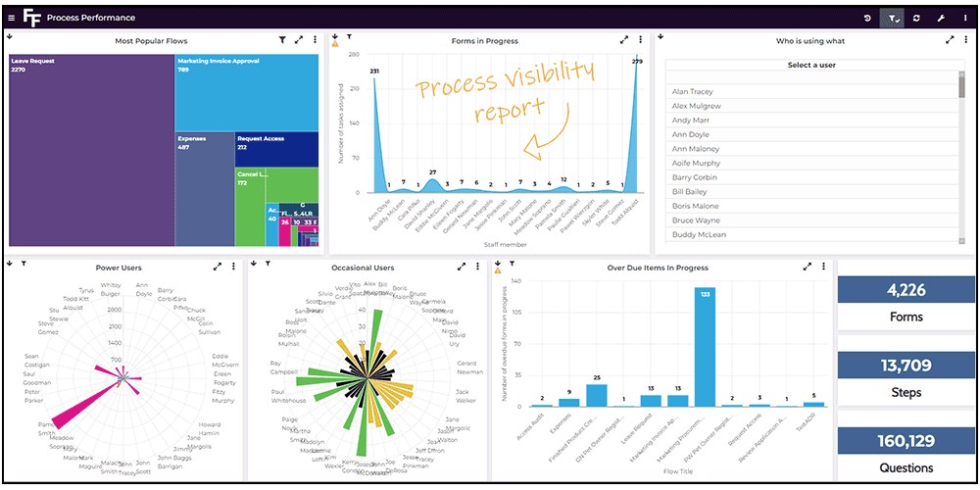Maximize the Who is using what panel
Screen dimensions: 980x490
tap(950, 40)
